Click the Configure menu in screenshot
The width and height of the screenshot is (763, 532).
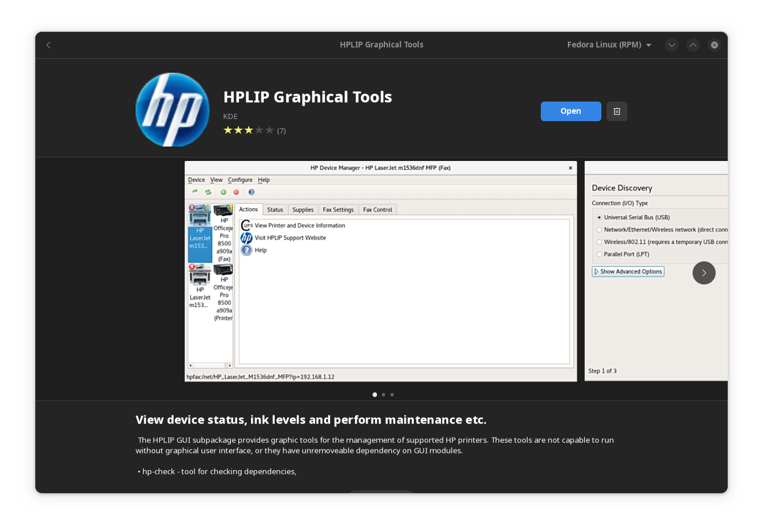[x=240, y=180]
